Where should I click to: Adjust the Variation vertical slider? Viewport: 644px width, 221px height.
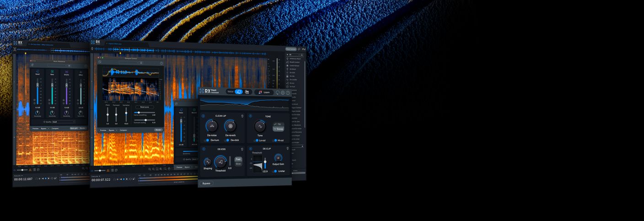pos(126,114)
